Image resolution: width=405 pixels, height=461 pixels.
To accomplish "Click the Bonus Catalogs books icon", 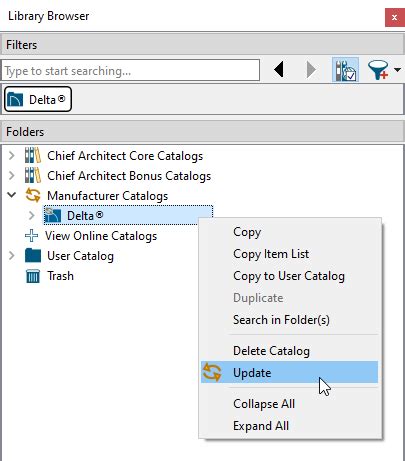I will click(x=33, y=175).
